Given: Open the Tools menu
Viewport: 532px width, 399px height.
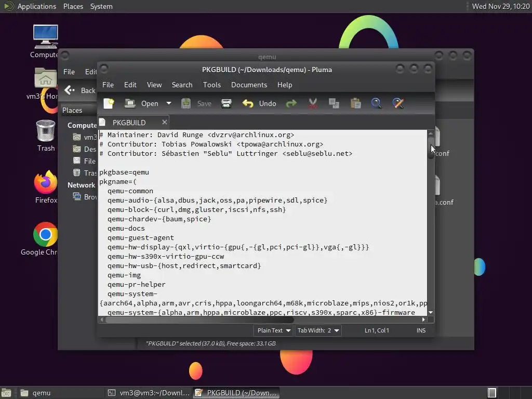Looking at the screenshot, I should pos(212,85).
